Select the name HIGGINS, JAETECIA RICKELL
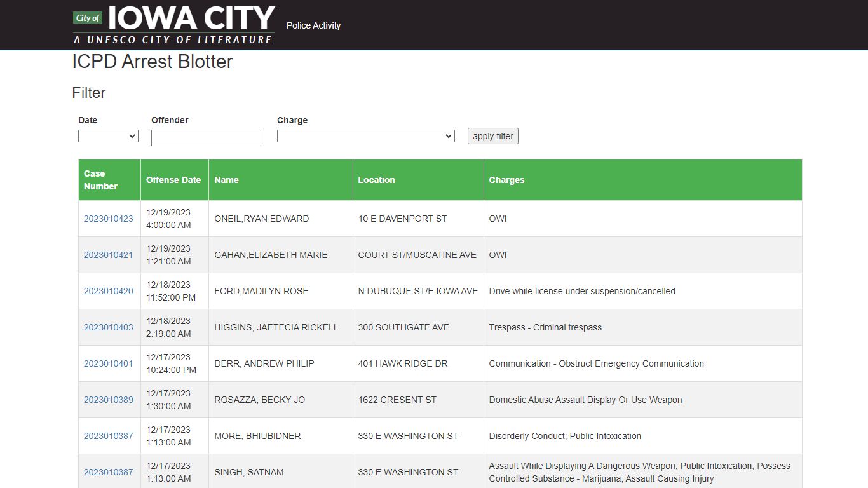 click(x=276, y=327)
